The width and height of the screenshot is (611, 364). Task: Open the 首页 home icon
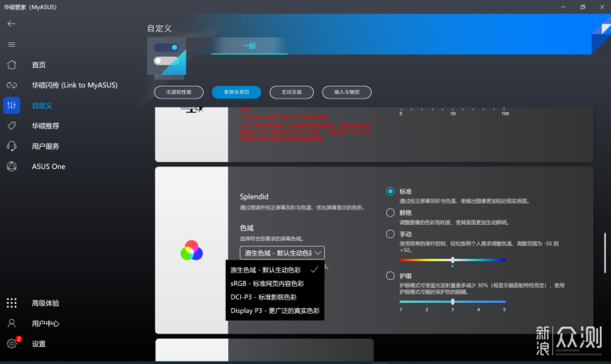pyautogui.click(x=12, y=64)
